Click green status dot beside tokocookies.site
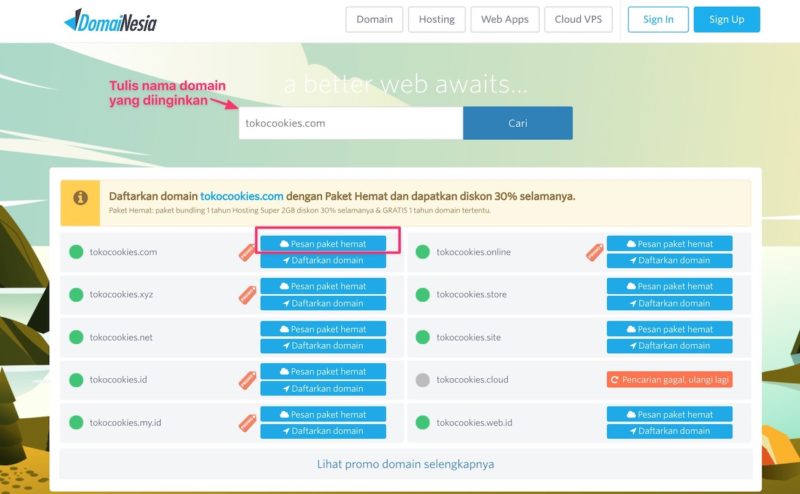The width and height of the screenshot is (800, 494). click(422, 337)
